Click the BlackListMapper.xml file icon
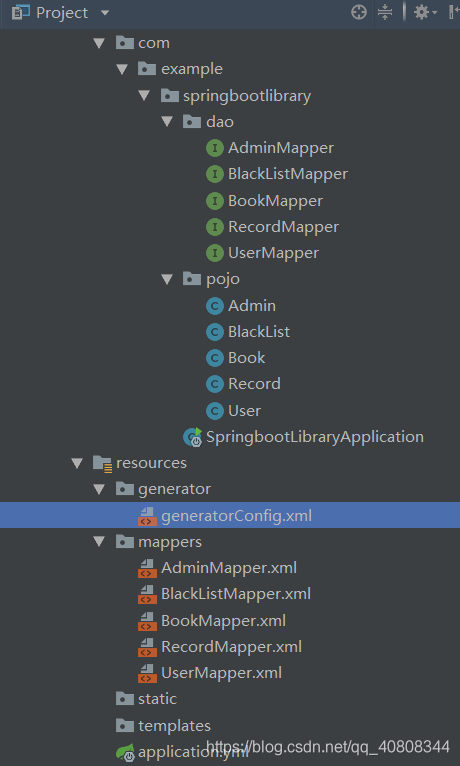Image resolution: width=460 pixels, height=766 pixels. point(147,595)
